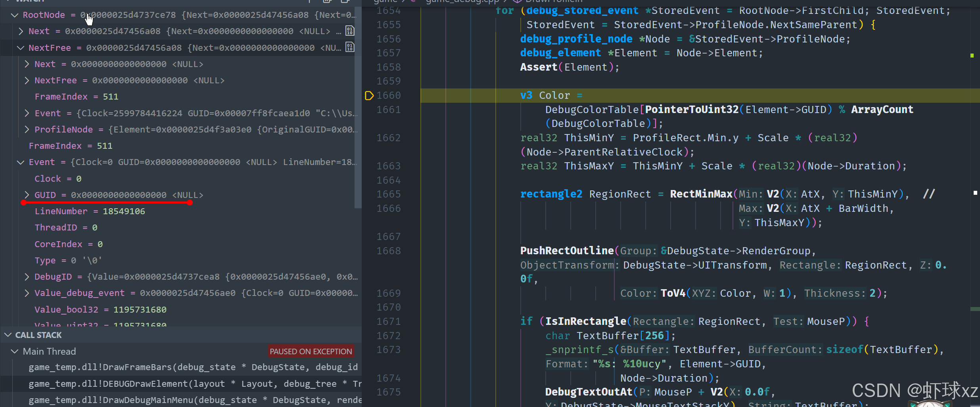Click Assert(Element) statement
This screenshot has width=980, height=407.
pos(570,67)
